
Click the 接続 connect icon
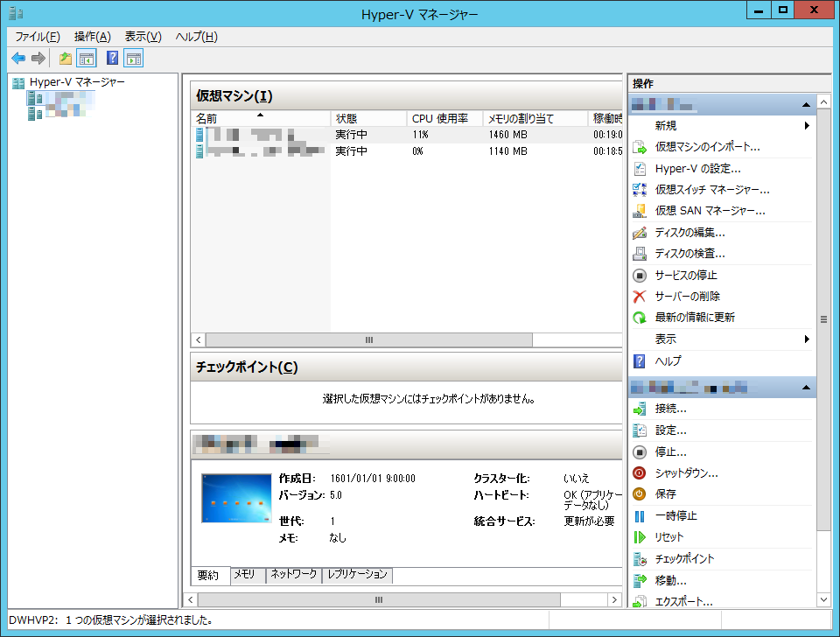tap(640, 409)
